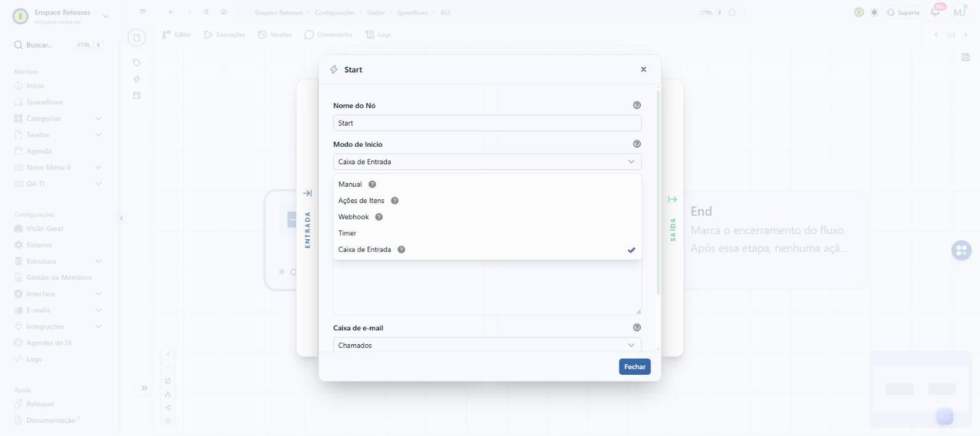Viewport: 980px width, 436px height.
Task: Click the help icon beside Modo de Início
Action: coord(637,144)
